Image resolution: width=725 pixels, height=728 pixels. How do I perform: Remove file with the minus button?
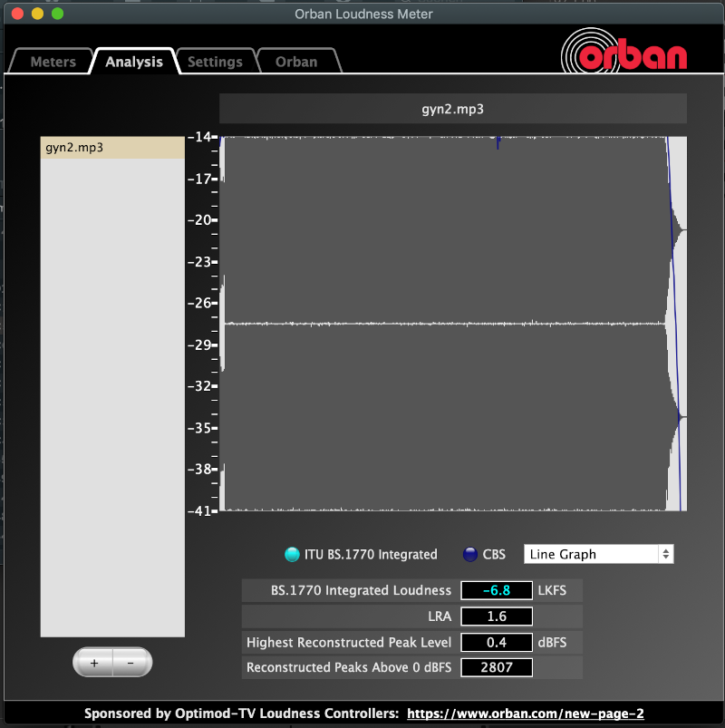coord(131,663)
